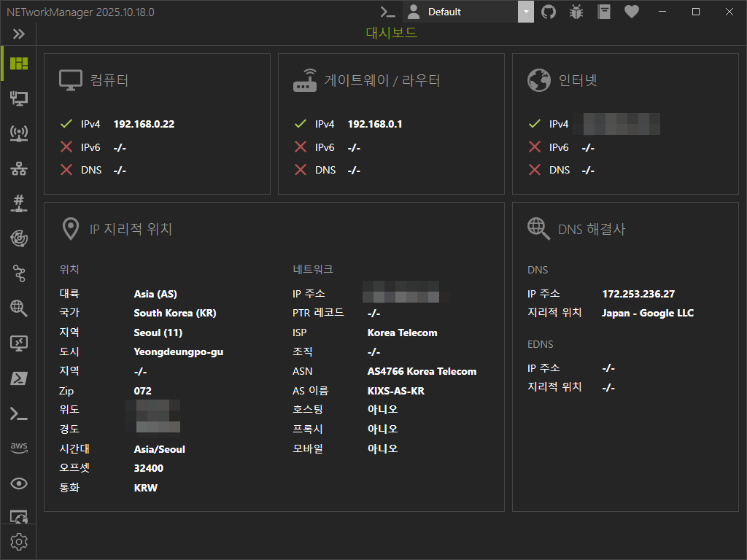Click the red DNS cross in 인터넷 card
Image resolution: width=747 pixels, height=560 pixels.
pos(535,169)
